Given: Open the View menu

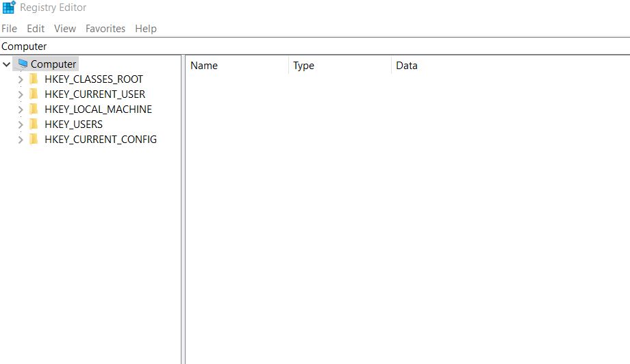Looking at the screenshot, I should click(65, 29).
